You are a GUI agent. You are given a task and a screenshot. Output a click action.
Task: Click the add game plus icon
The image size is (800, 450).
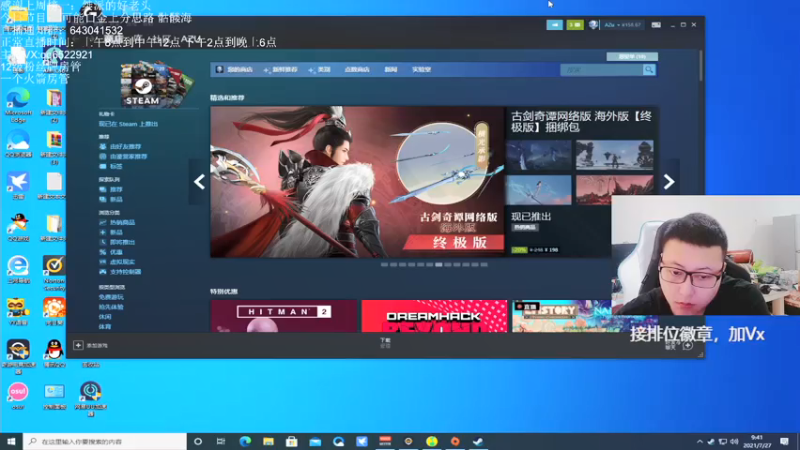(x=78, y=345)
